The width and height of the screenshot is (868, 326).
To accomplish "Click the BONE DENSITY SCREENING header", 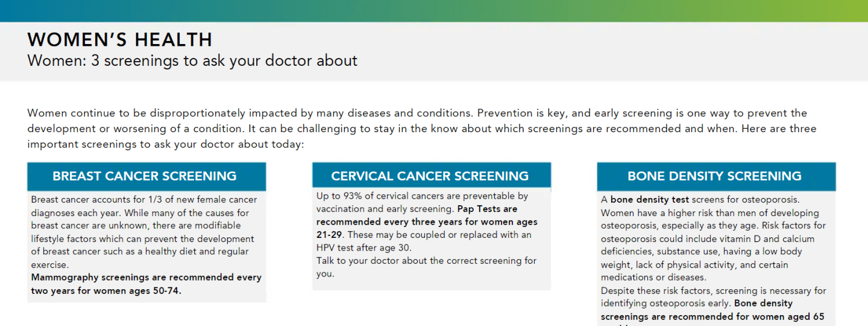I will pos(716,176).
